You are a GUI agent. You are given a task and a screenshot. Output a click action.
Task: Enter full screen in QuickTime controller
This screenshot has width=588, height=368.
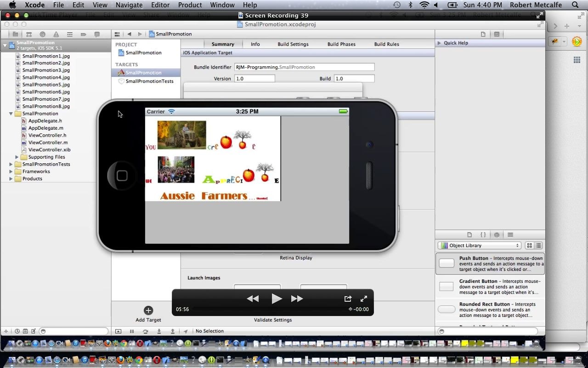click(x=364, y=299)
